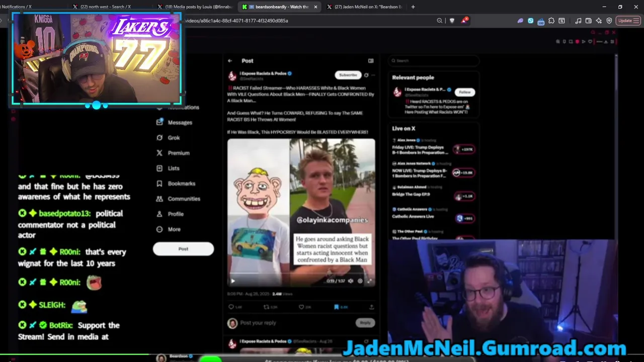
Task: Click the blue square extension icon
Action: (530, 21)
